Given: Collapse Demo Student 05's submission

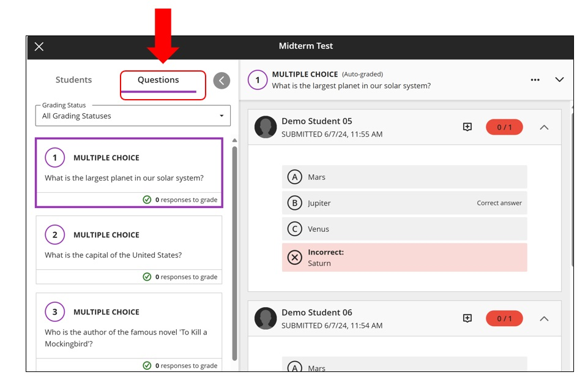Looking at the screenshot, I should [544, 127].
